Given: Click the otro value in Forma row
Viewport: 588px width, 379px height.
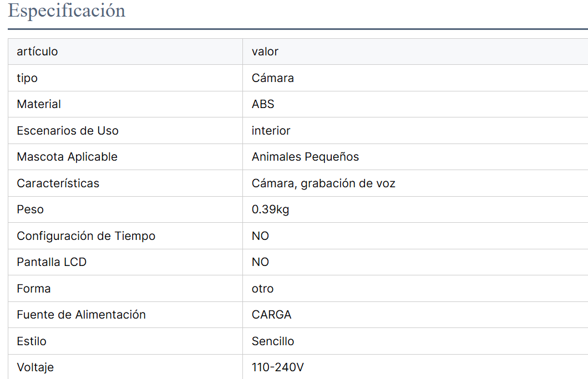Looking at the screenshot, I should (262, 289).
